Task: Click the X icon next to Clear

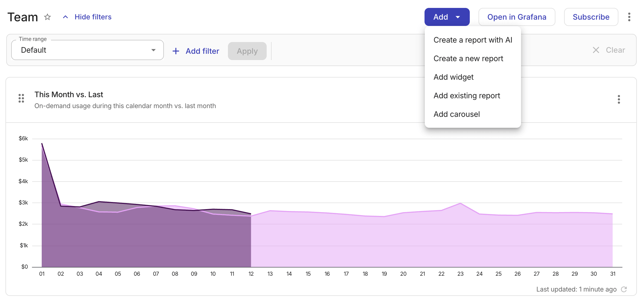Action: [596, 50]
